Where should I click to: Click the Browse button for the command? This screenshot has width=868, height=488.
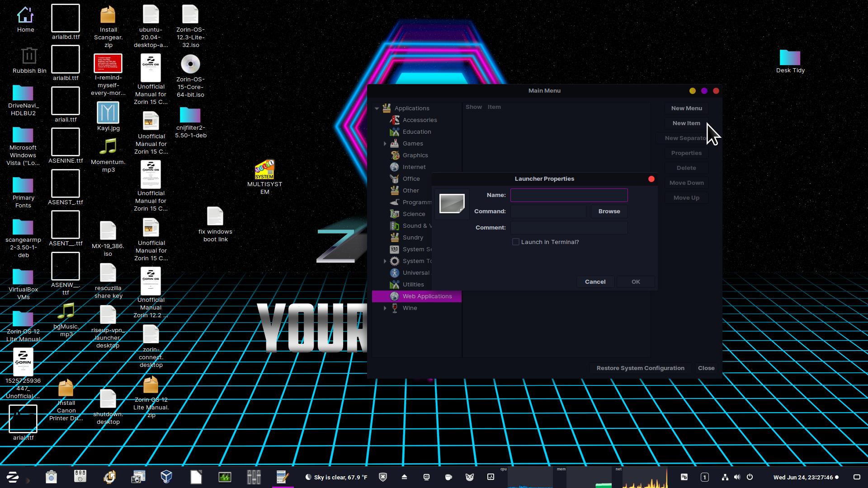click(609, 211)
